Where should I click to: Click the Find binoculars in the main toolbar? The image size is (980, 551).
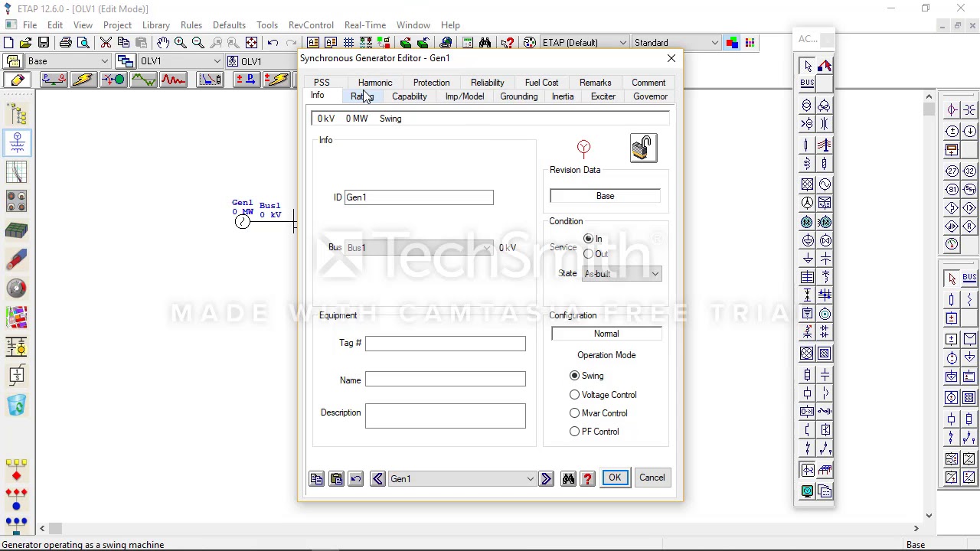coord(485,43)
